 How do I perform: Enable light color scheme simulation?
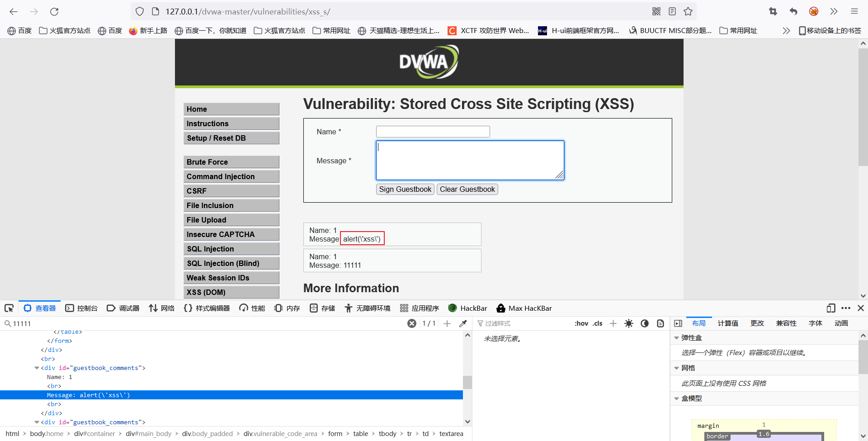tap(629, 323)
